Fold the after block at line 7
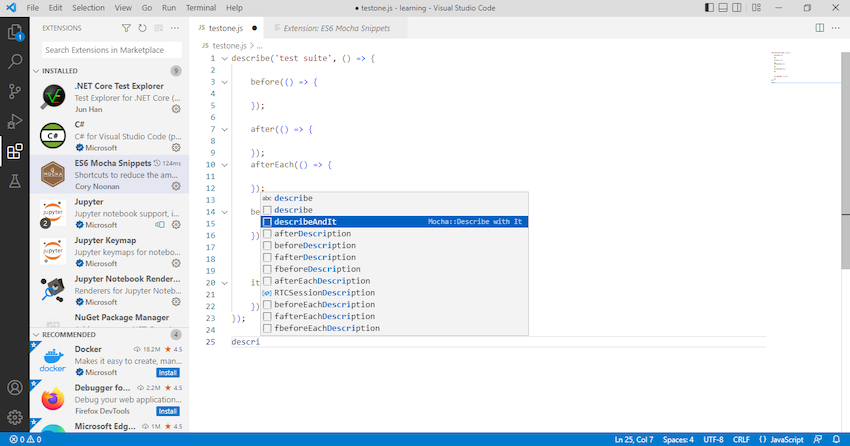Viewport: 850px width, 446px height. coord(224,130)
